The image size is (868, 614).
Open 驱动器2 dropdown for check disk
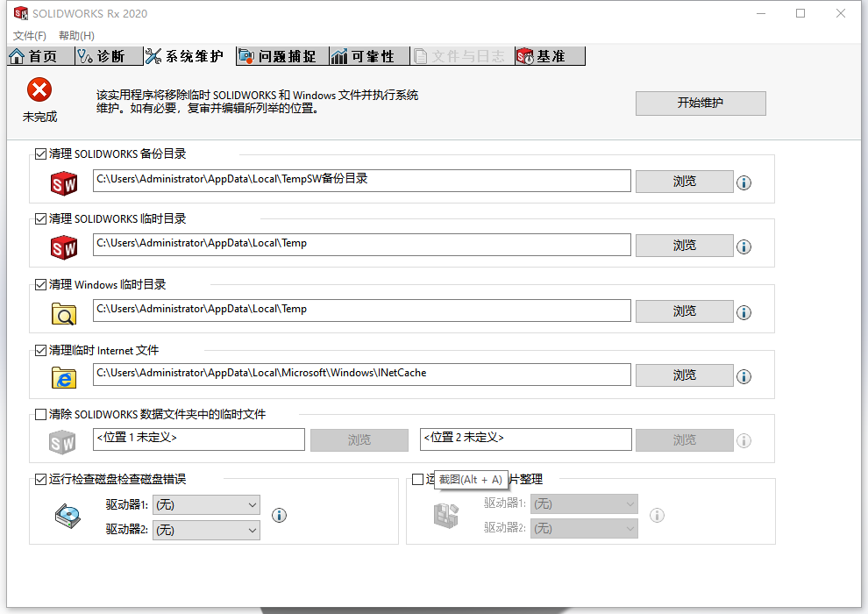coord(206,530)
